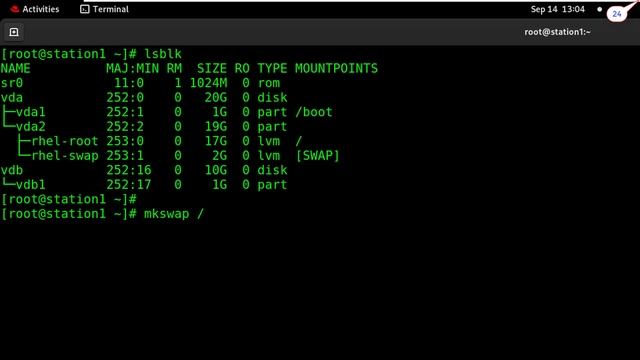Image resolution: width=640 pixels, height=360 pixels.
Task: Click the 1024M size value
Action: coord(208,83)
